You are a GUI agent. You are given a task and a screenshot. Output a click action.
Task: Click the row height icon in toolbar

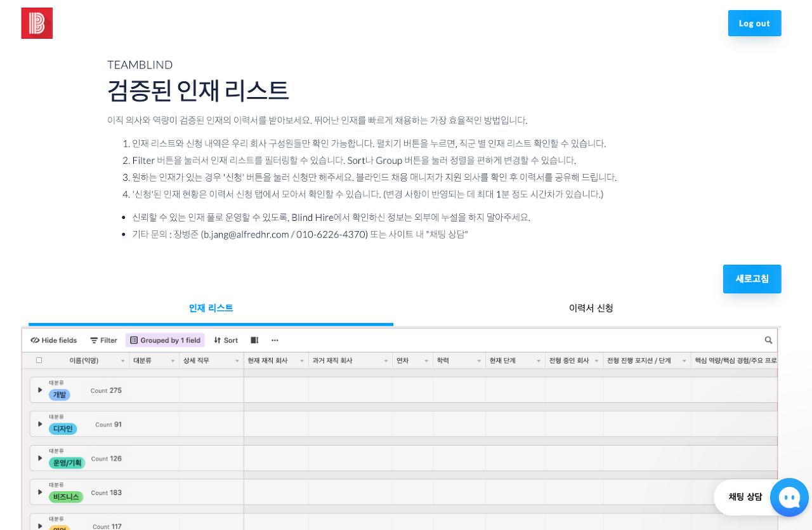tap(253, 340)
